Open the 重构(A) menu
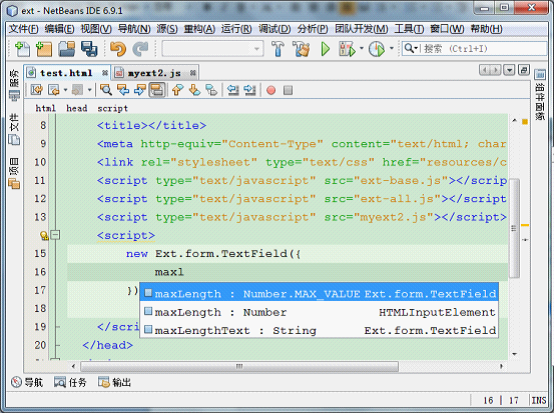 199,29
